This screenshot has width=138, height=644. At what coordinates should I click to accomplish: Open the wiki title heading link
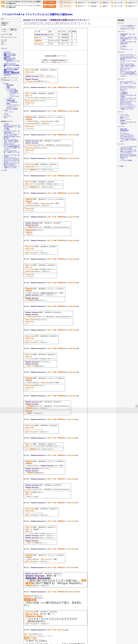[37, 14]
